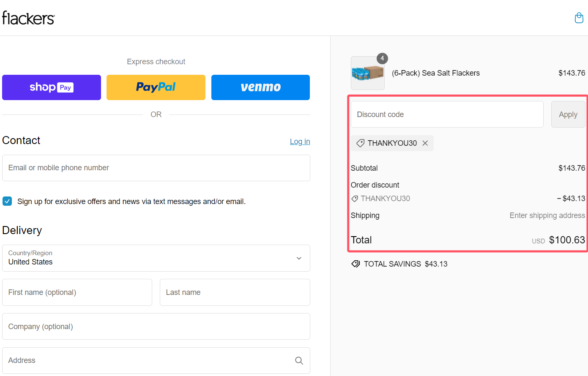Viewport: 588px width, 376px height.
Task: Click the quantity badge showing 4
Action: point(382,58)
